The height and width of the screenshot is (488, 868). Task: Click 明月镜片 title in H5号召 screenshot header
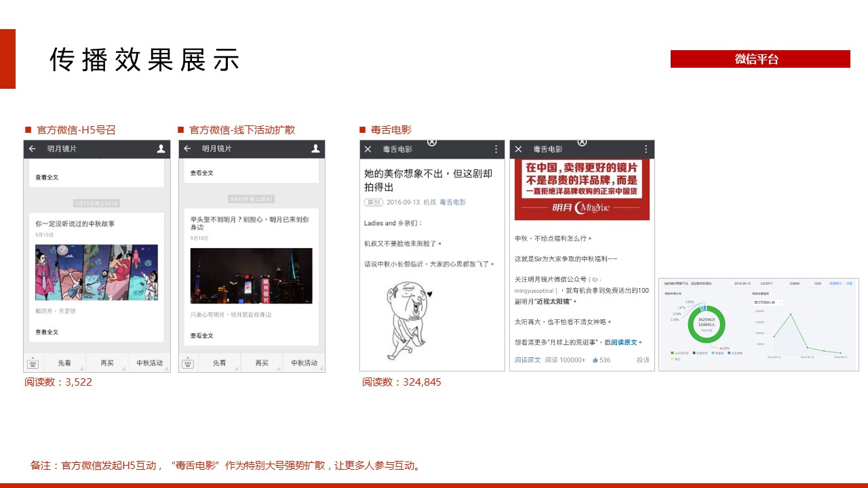(x=63, y=149)
